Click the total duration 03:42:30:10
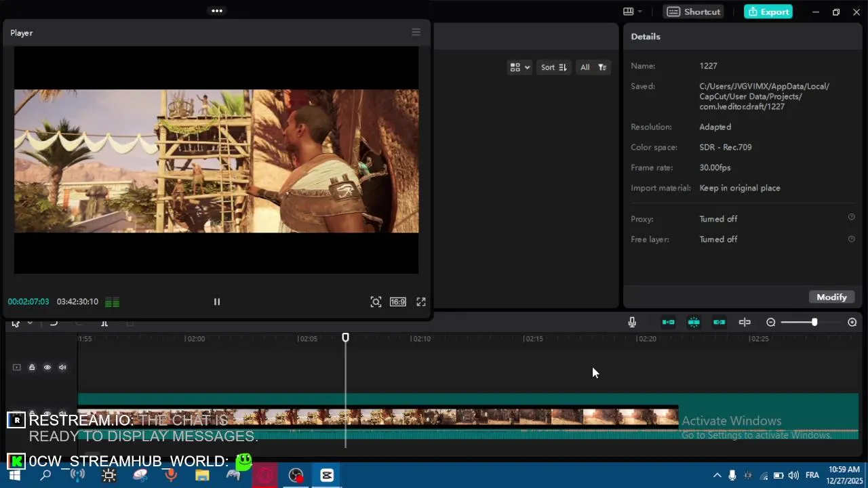 pyautogui.click(x=77, y=302)
